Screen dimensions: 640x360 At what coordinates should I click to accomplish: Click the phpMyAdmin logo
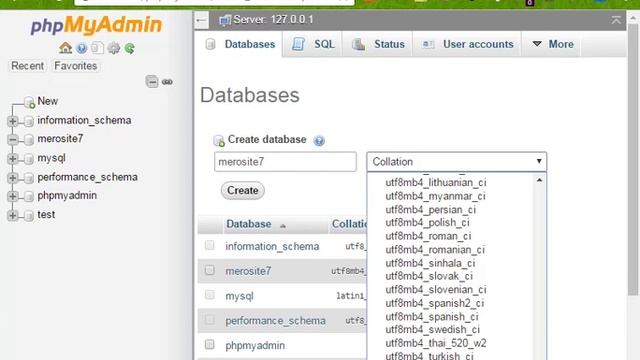(96, 25)
